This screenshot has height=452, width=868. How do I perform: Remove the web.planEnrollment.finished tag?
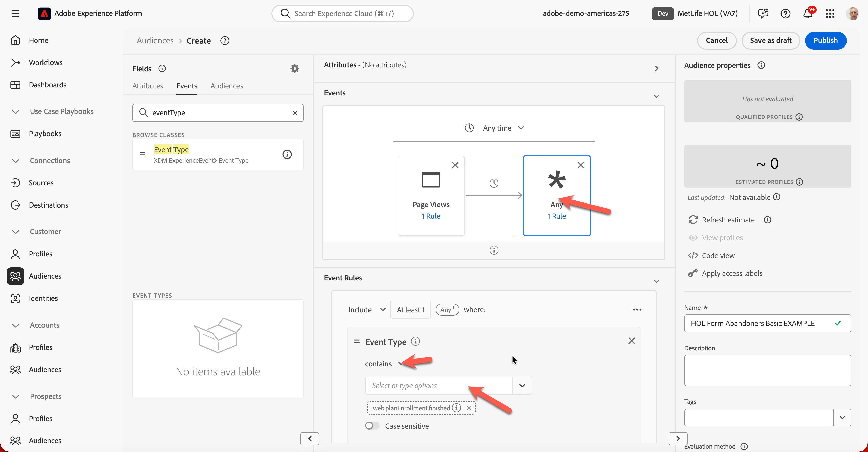coord(469,408)
